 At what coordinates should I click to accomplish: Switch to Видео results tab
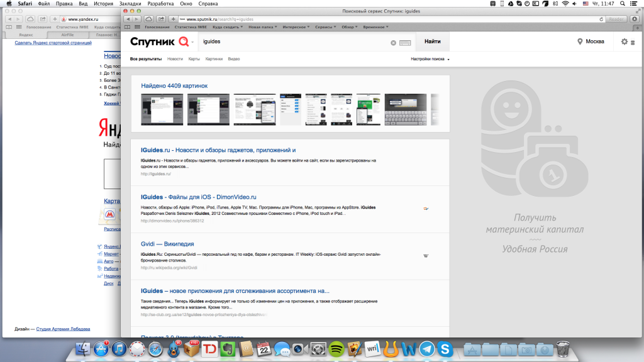coord(234,59)
